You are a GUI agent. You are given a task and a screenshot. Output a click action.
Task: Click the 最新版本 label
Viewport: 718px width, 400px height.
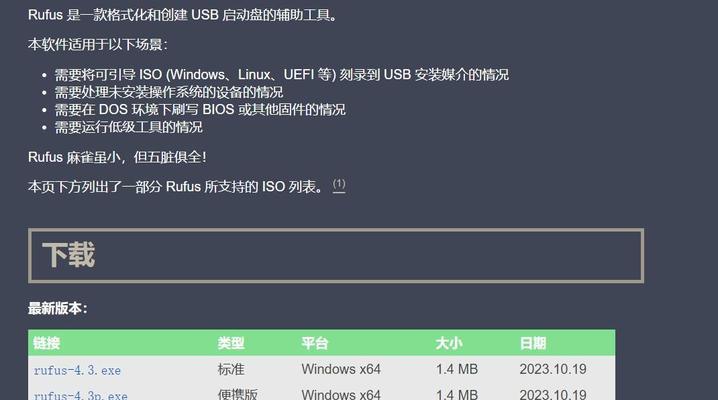pos(58,308)
